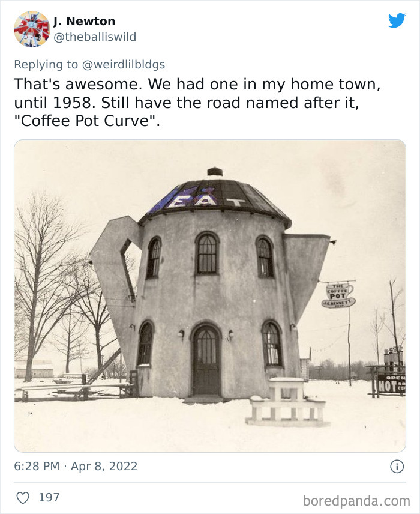The width and height of the screenshot is (420, 514).
Task: Open the coffee pot building photo
Action: pos(210,294)
